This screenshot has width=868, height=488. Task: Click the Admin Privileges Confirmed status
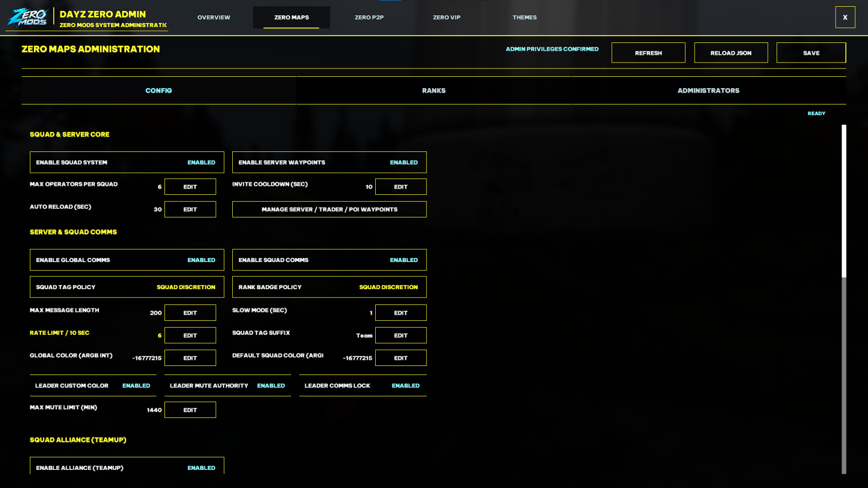(552, 49)
